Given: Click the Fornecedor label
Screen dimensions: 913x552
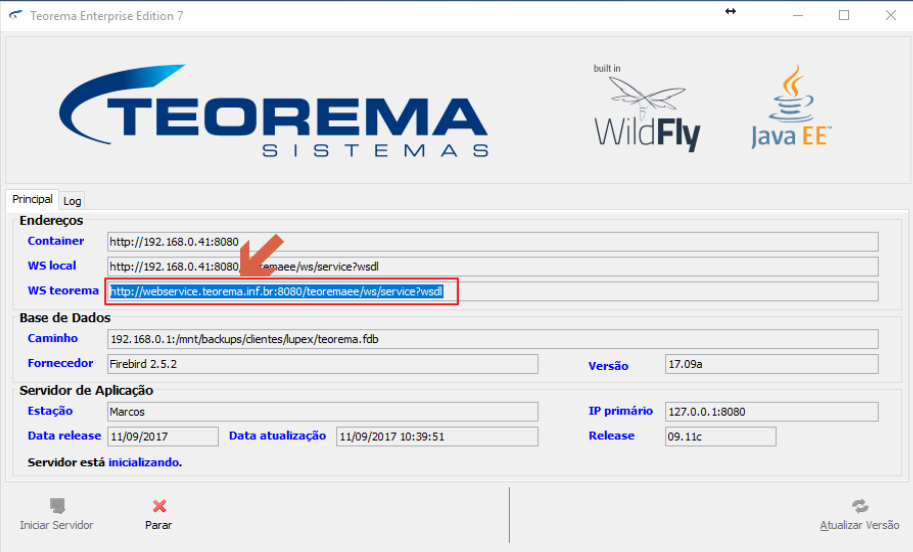Looking at the screenshot, I should [60, 363].
